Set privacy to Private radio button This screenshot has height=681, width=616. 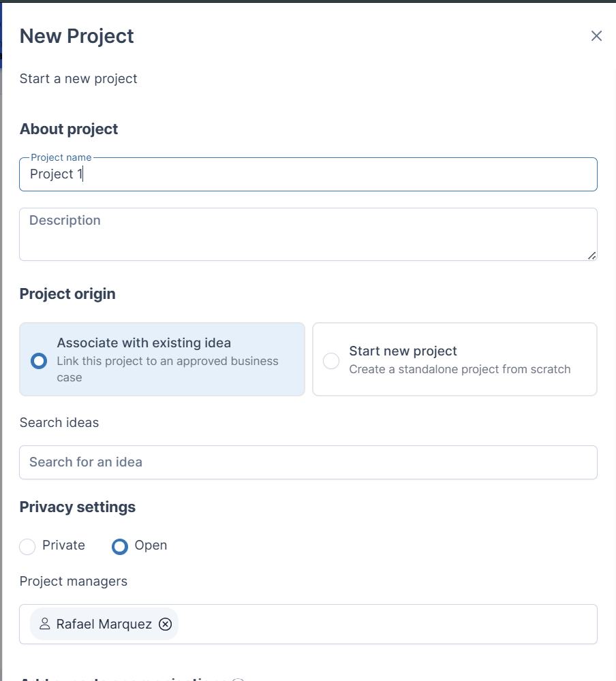(27, 546)
